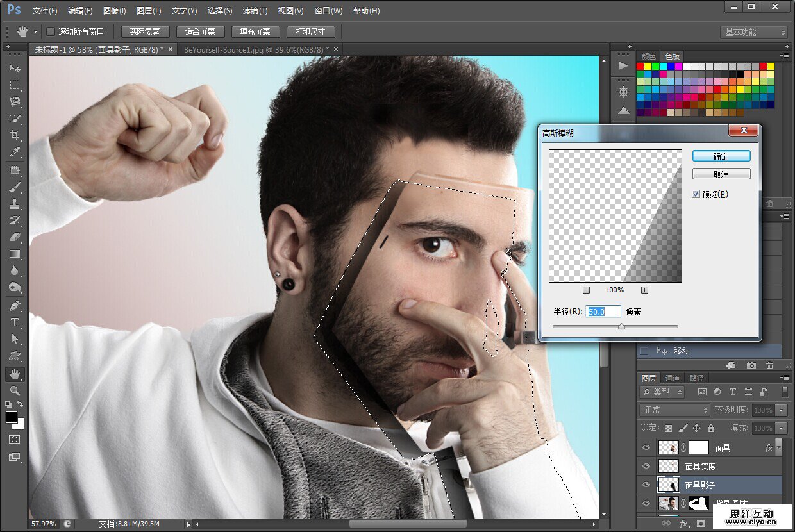Screen dimensions: 795x532
Task: Hide the 面具深度 layer
Action: (x=646, y=467)
